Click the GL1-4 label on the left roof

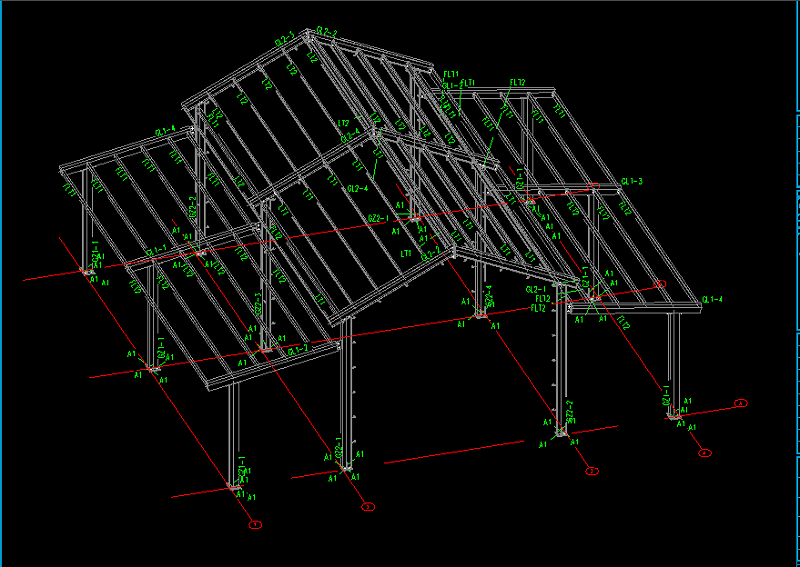166,129
